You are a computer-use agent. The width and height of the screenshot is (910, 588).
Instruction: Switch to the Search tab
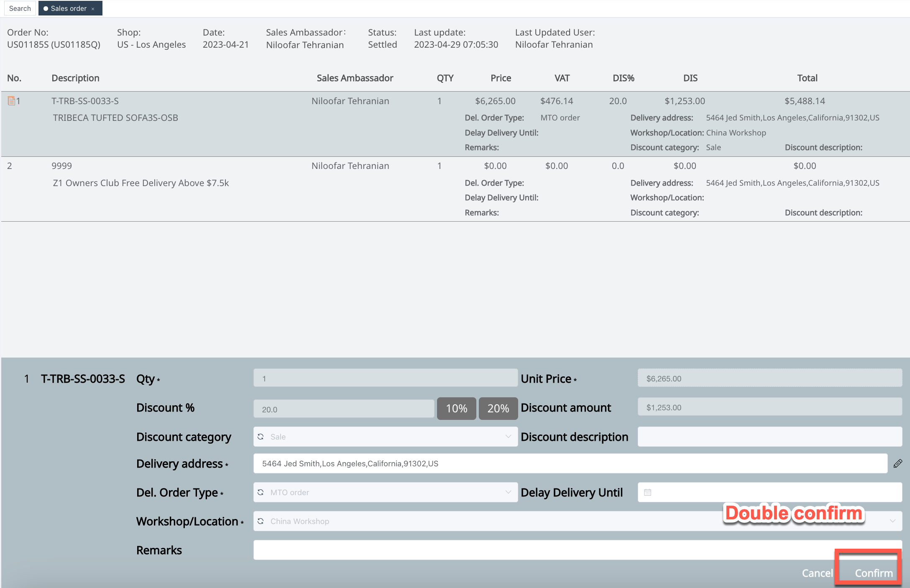coord(20,8)
